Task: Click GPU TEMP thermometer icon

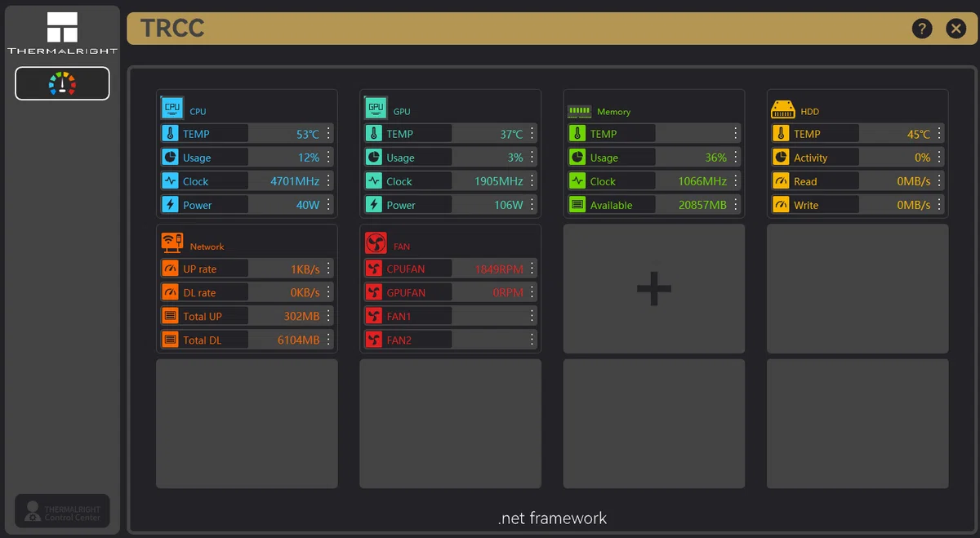Action: pos(374,133)
